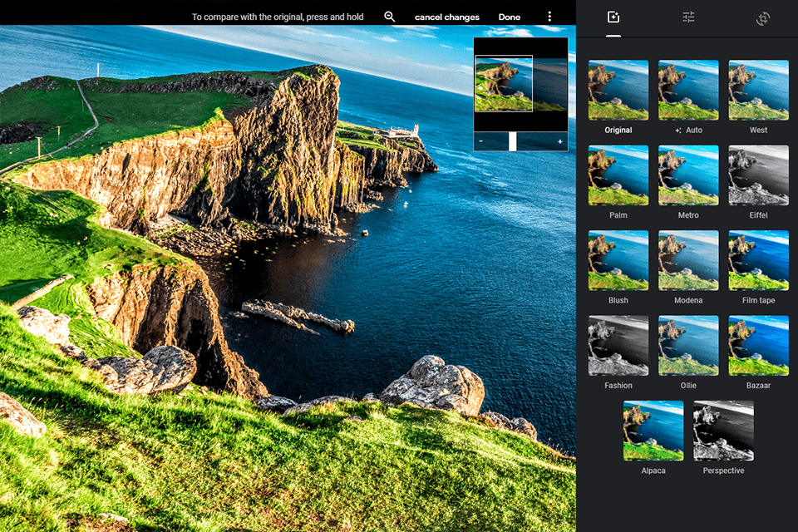Apply the Bazaar filter
This screenshot has height=532, width=798.
(758, 344)
